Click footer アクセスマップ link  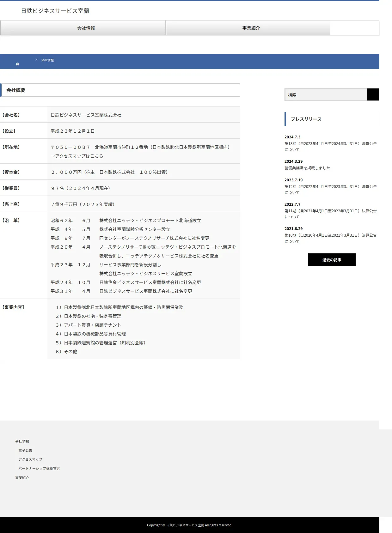coord(30,459)
